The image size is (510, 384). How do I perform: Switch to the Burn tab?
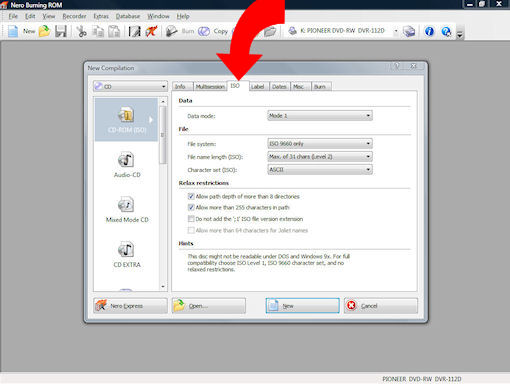321,86
